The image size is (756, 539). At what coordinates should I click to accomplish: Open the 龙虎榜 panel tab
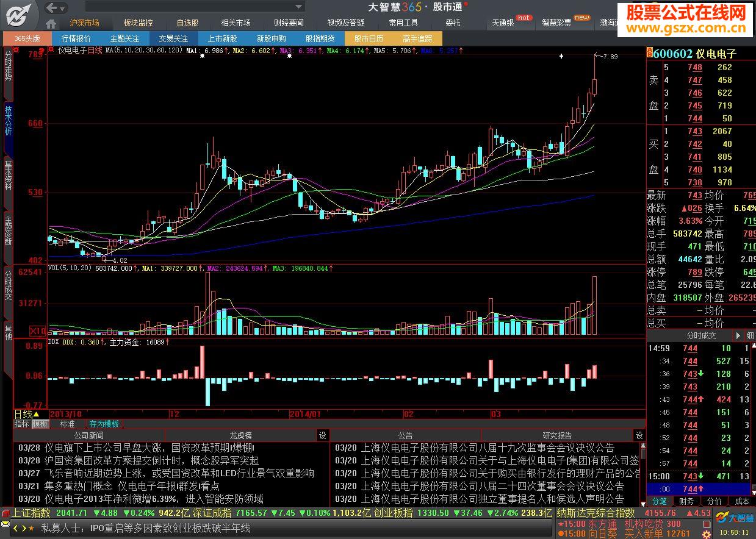[240, 435]
